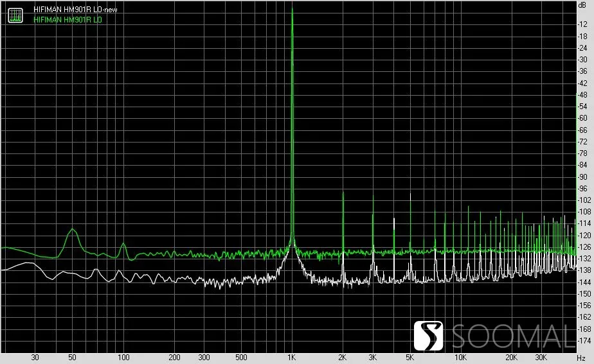Click the green 50 Hz hum bump
The width and height of the screenshot is (594, 364).
point(73,229)
